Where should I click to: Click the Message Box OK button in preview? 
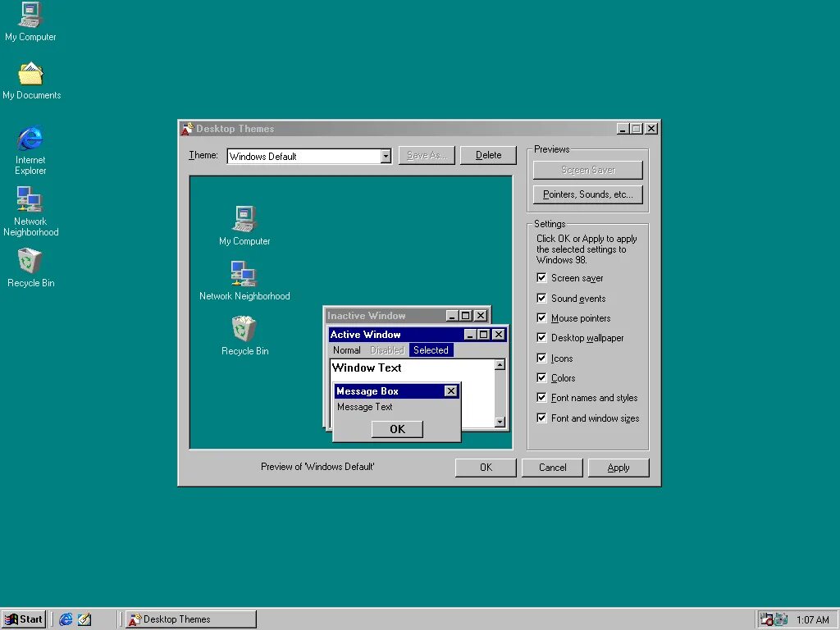click(397, 429)
